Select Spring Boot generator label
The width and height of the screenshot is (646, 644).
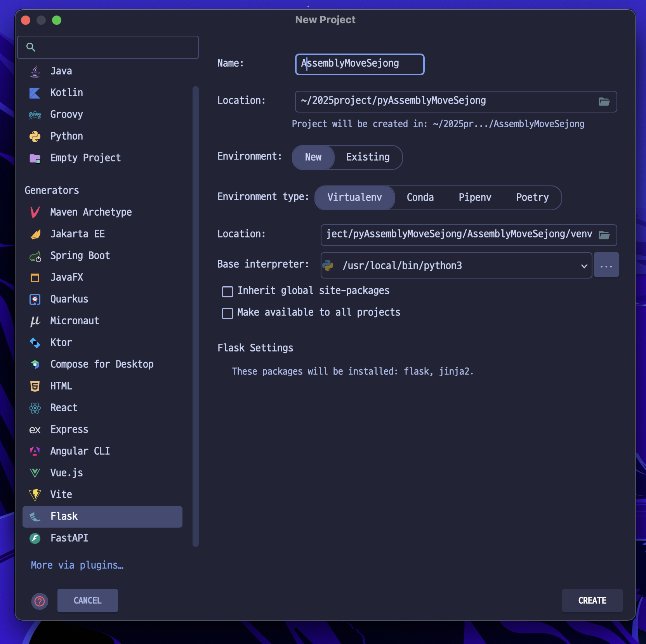coord(80,256)
